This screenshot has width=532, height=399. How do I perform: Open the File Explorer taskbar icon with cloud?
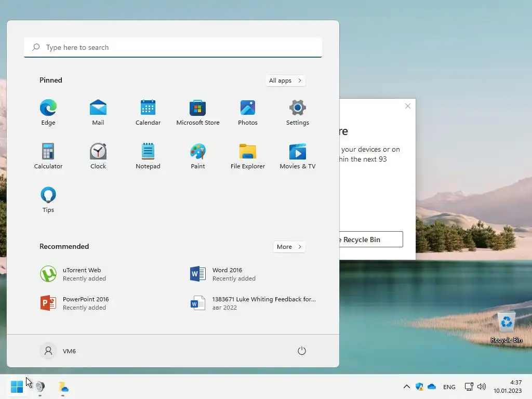pos(63,387)
